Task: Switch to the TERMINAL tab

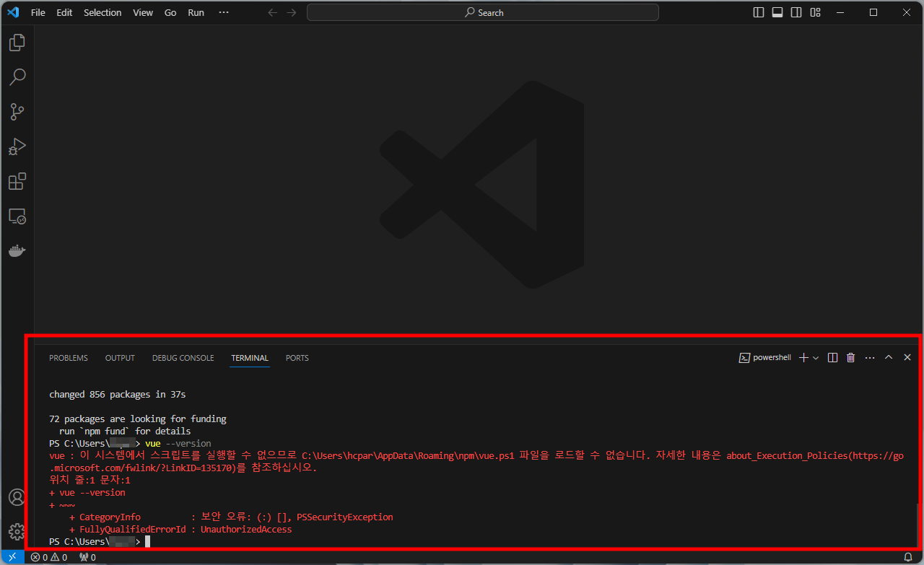Action: (250, 358)
